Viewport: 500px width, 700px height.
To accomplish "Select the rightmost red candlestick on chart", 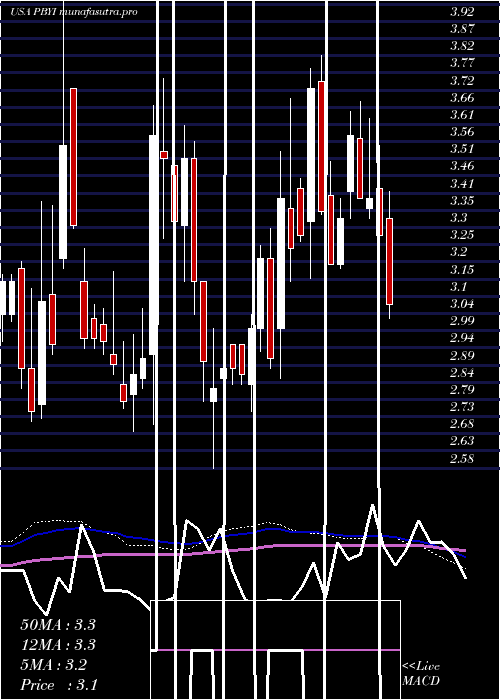I will [x=390, y=262].
